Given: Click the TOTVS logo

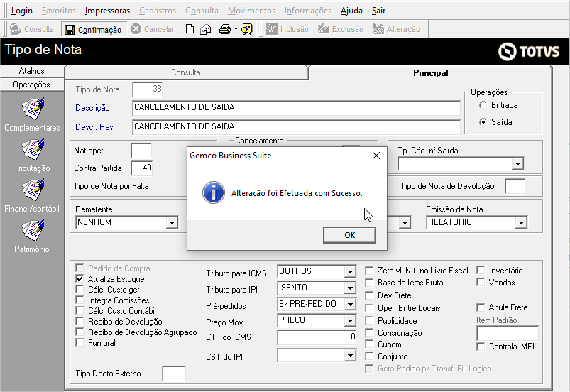Looking at the screenshot, I should click(x=529, y=51).
